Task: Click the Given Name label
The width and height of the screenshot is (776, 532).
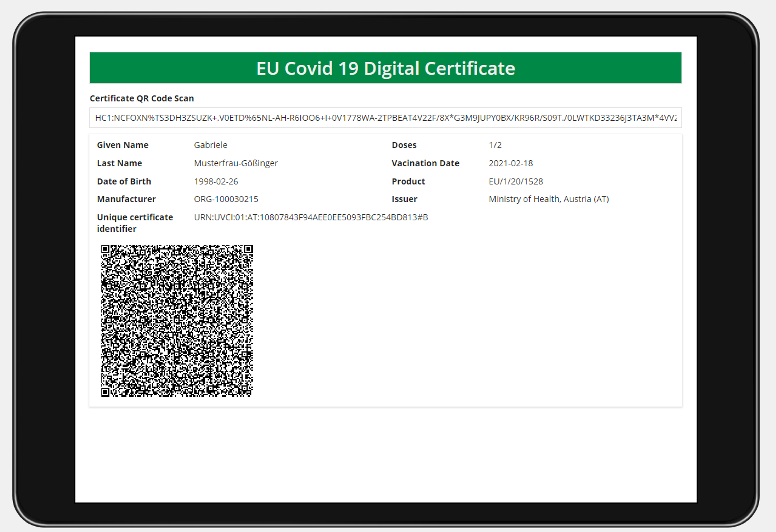Action: pyautogui.click(x=122, y=145)
